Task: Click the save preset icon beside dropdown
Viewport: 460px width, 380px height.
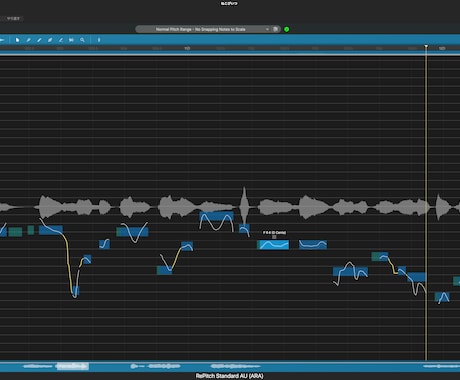Action: click(x=276, y=29)
